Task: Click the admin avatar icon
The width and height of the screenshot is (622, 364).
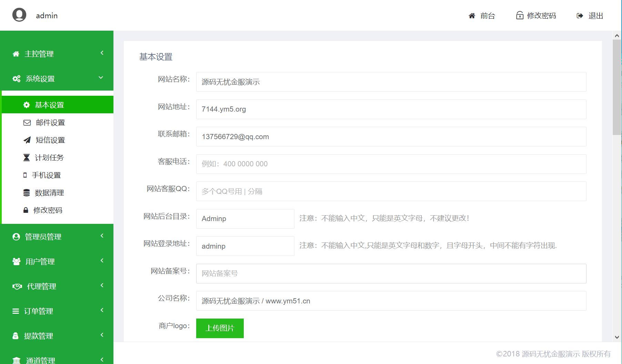Action: [x=19, y=15]
